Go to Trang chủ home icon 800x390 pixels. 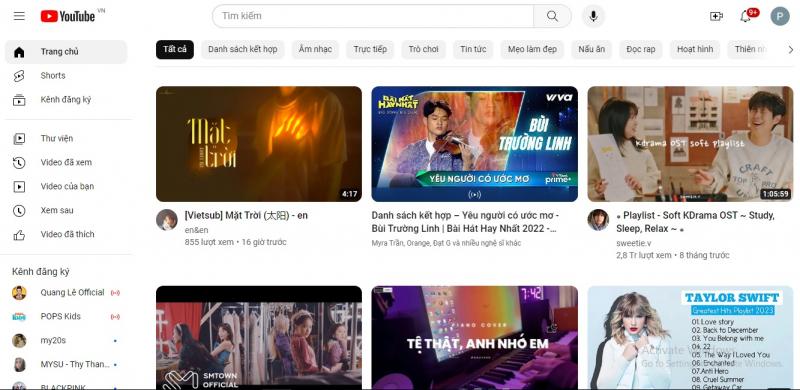click(x=19, y=52)
